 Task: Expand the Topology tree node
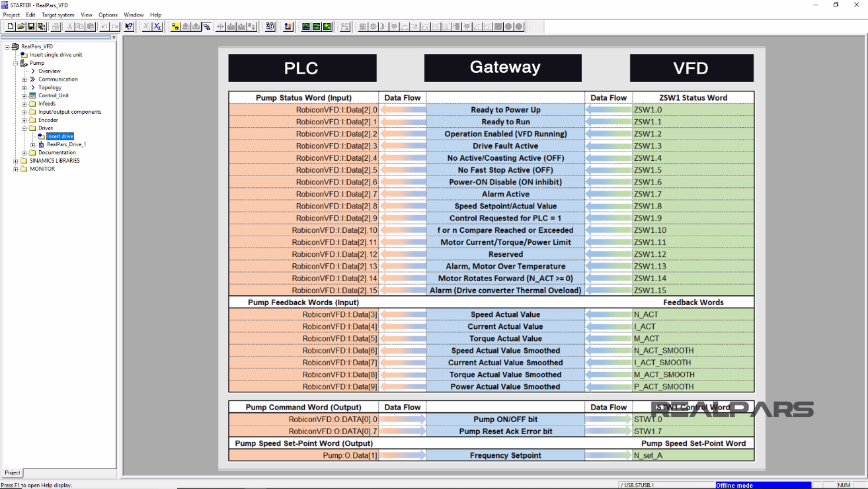24,87
